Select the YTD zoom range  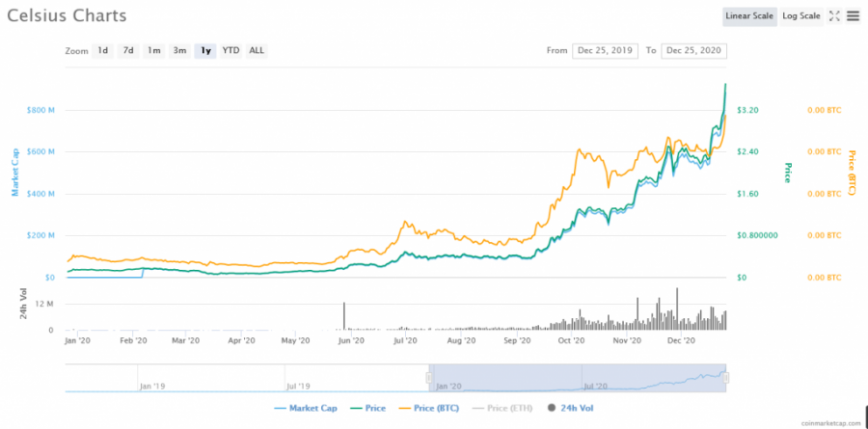231,51
